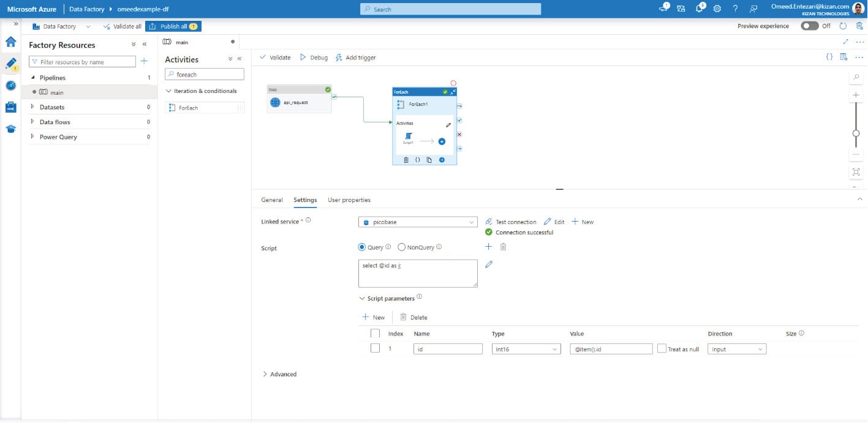
Task: Switch to the General tab
Action: pos(271,200)
